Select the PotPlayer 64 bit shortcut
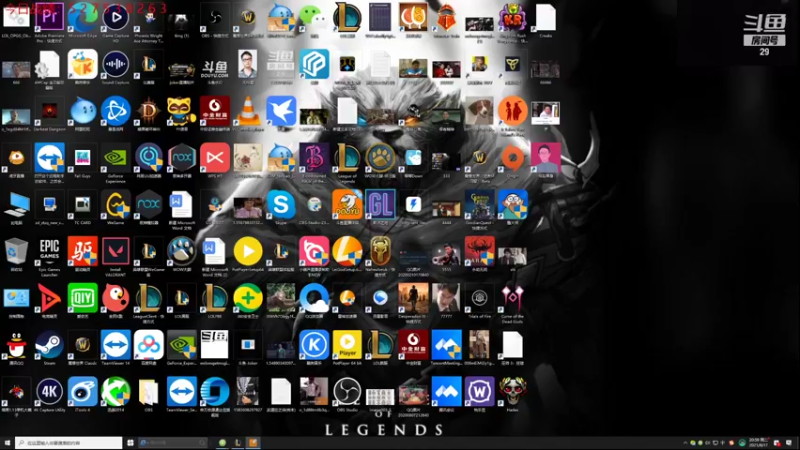800x450 pixels. (347, 345)
